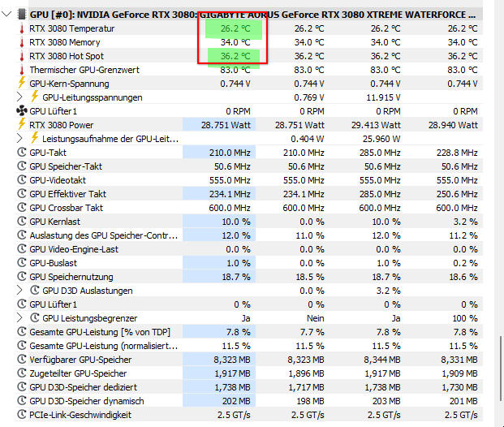Expand the GPU-Leitungsspannungen row
This screenshot has width=504, height=427.
point(19,97)
